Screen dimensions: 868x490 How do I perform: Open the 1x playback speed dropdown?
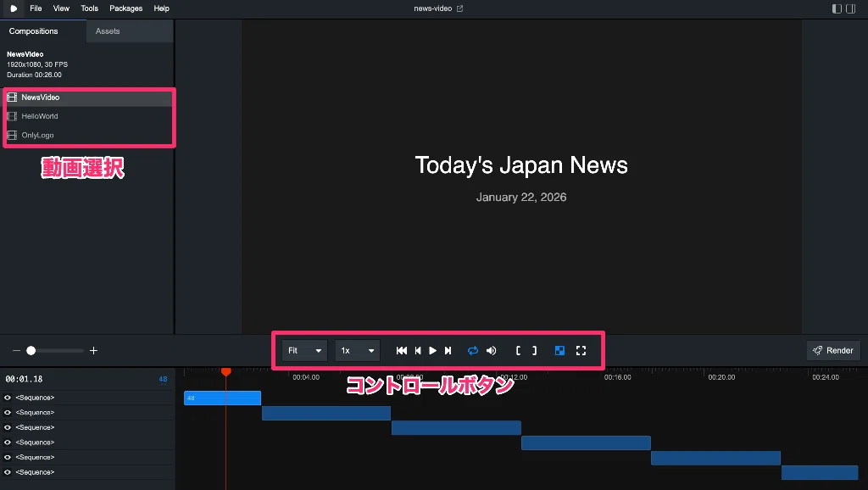pyautogui.click(x=357, y=350)
